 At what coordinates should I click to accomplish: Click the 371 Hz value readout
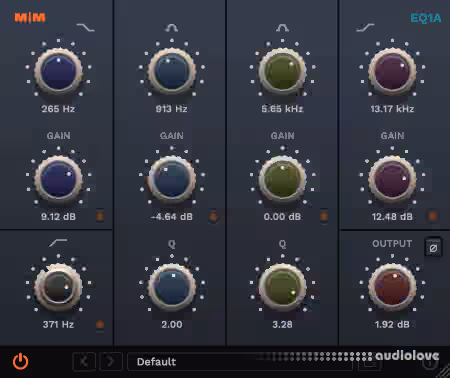pos(58,324)
